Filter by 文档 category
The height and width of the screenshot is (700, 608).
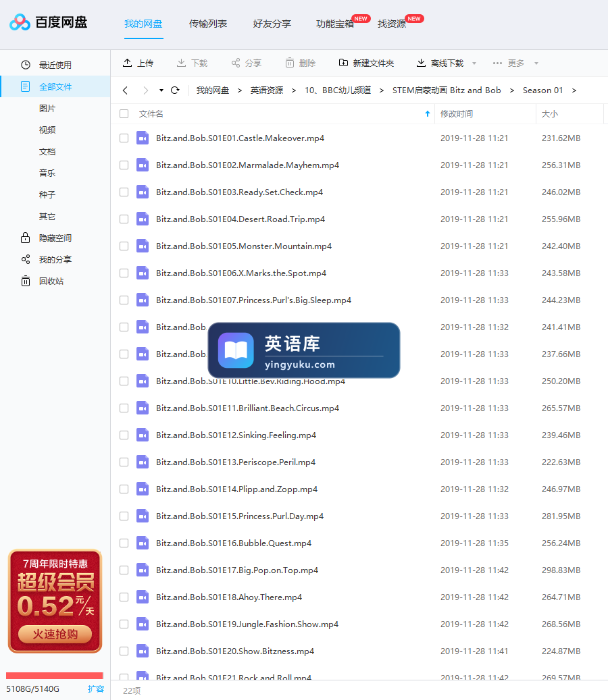pyautogui.click(x=47, y=151)
